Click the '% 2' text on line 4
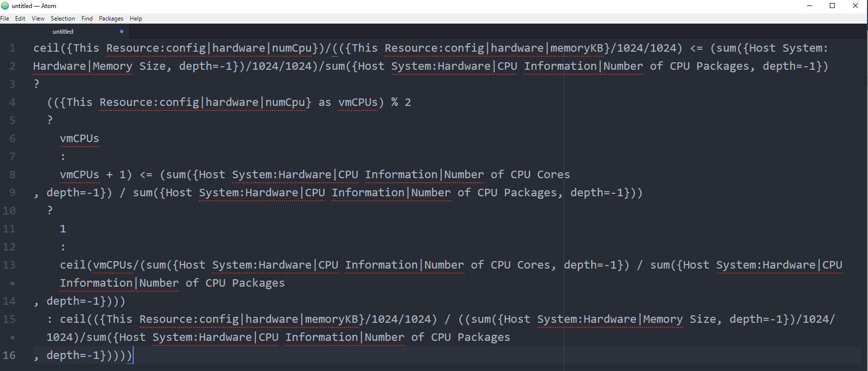 tap(401, 102)
